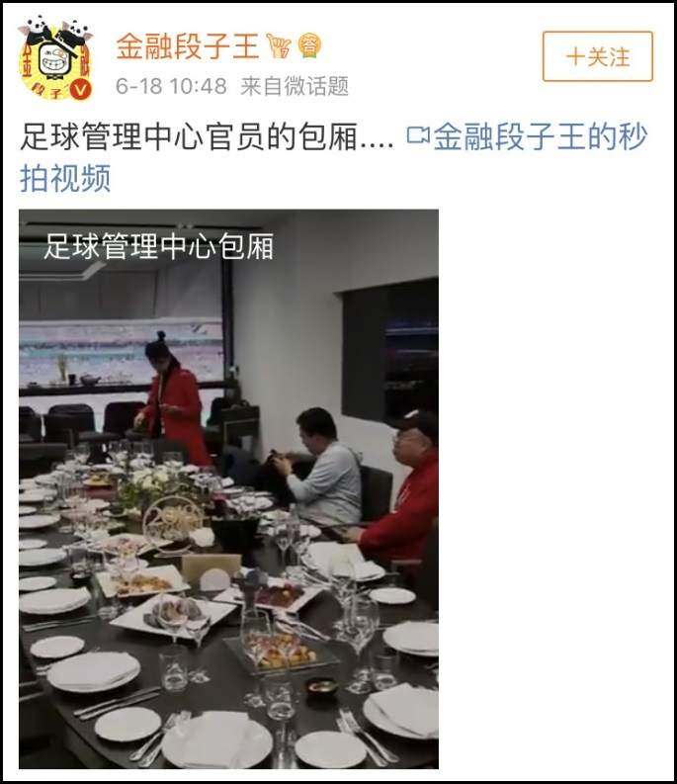Click the 足球管理中心包厢 caption on video
Screen dimensions: 677x784
[x=158, y=246]
